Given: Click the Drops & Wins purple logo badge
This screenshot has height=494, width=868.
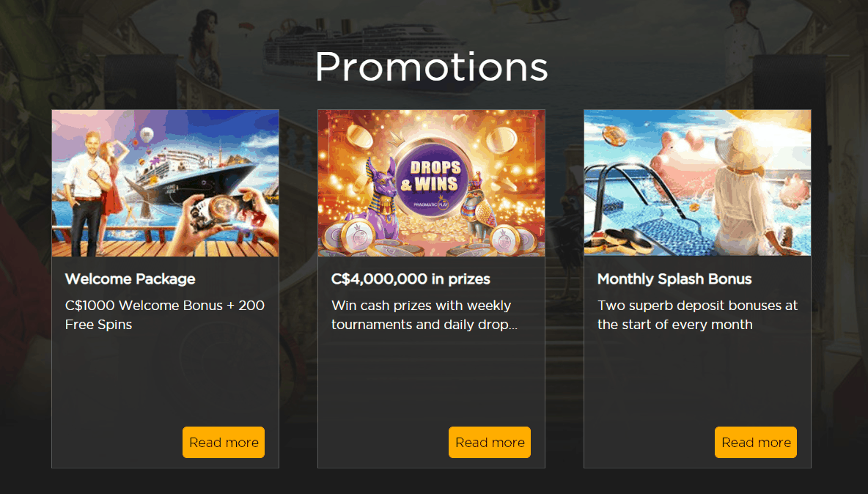Looking at the screenshot, I should pyautogui.click(x=435, y=178).
